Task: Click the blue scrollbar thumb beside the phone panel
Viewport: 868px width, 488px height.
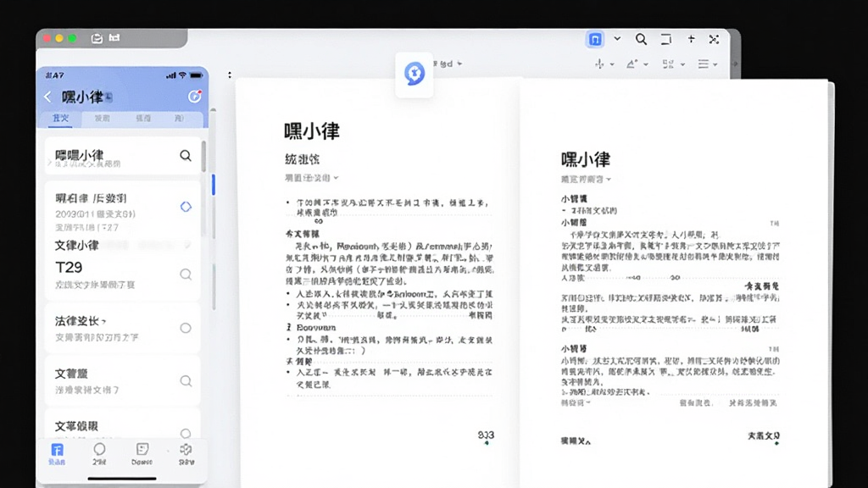Action: [214, 185]
